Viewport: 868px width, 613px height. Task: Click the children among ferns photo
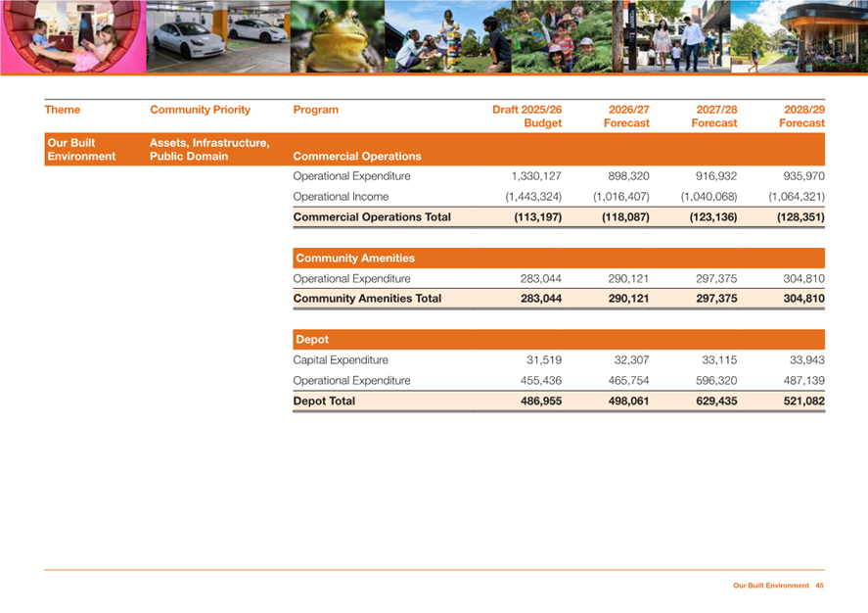(562, 36)
